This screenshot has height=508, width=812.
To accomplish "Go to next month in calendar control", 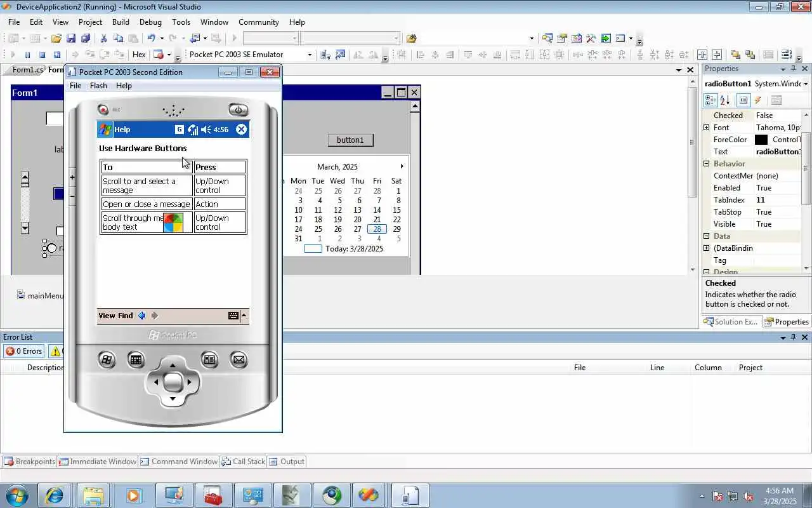I will (402, 166).
